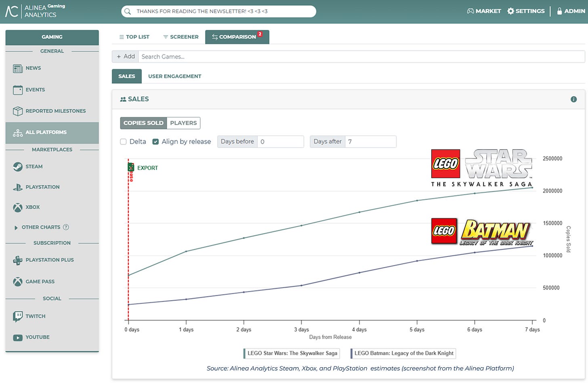This screenshot has width=588, height=383.
Task: Select All Platforms in sidebar
Action: [x=52, y=133]
